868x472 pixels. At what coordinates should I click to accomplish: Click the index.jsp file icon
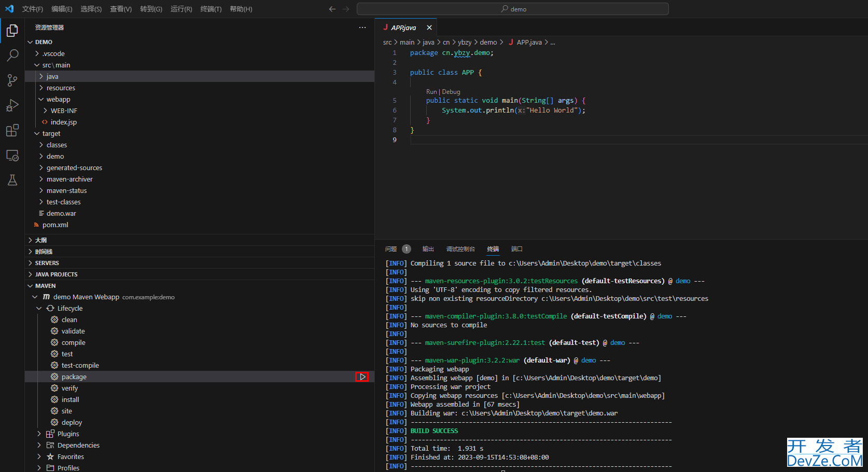coord(45,122)
